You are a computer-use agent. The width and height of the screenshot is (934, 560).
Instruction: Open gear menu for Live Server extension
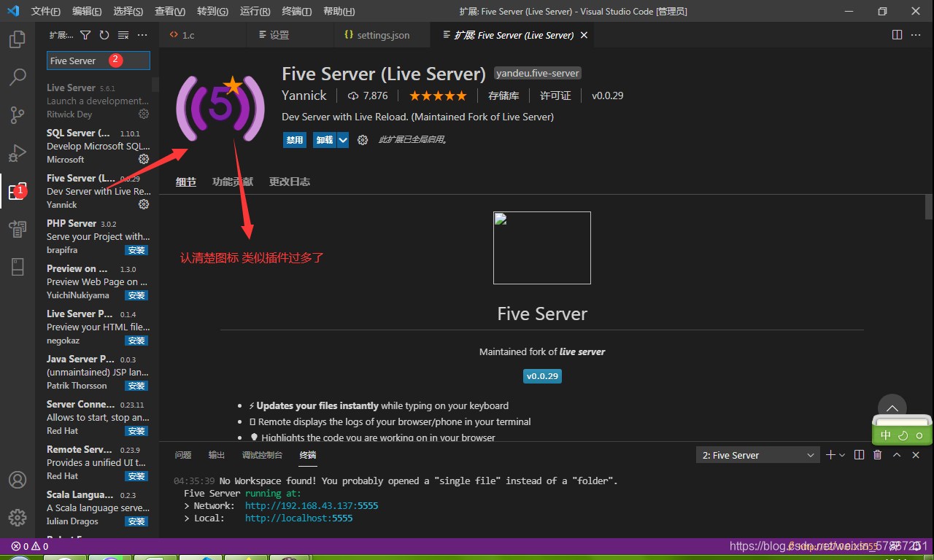click(x=144, y=114)
